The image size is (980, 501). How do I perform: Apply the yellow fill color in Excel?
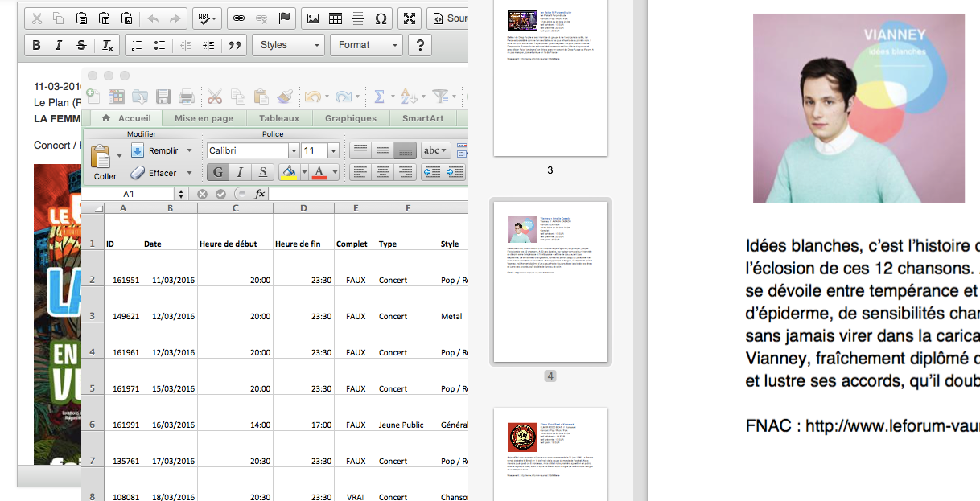[288, 172]
